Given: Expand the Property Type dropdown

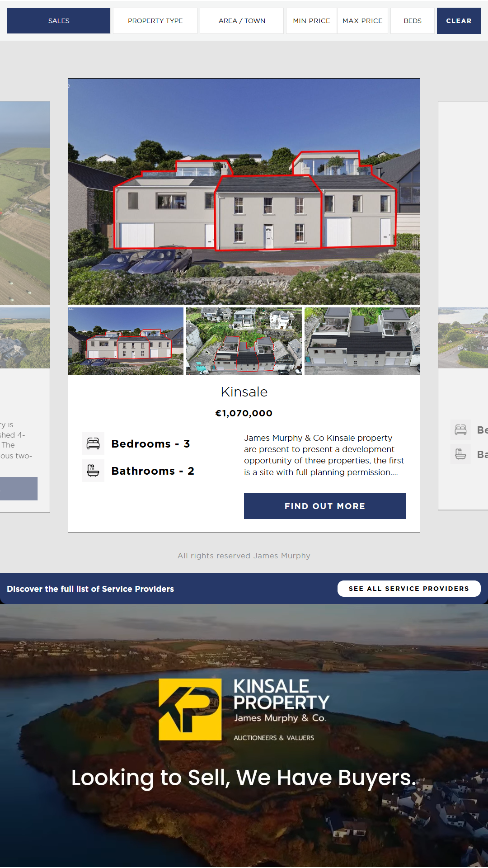Looking at the screenshot, I should pyautogui.click(x=155, y=21).
